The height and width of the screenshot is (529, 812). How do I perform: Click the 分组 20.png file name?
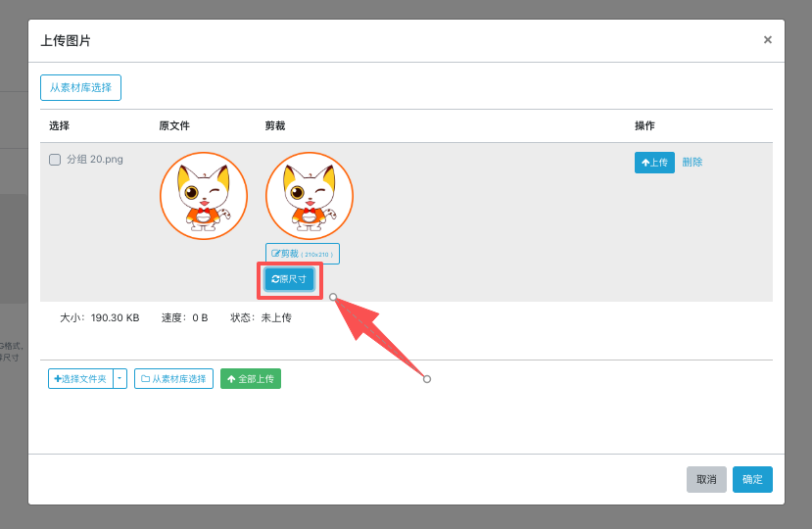pyautogui.click(x=95, y=160)
